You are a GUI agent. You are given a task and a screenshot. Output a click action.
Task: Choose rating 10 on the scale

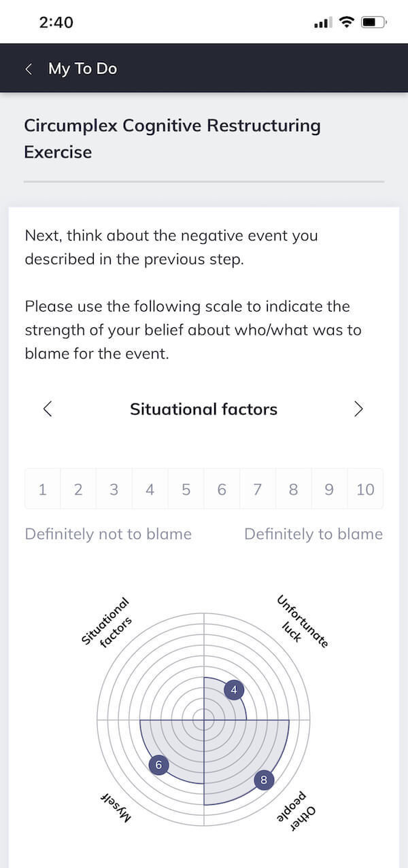pos(365,489)
